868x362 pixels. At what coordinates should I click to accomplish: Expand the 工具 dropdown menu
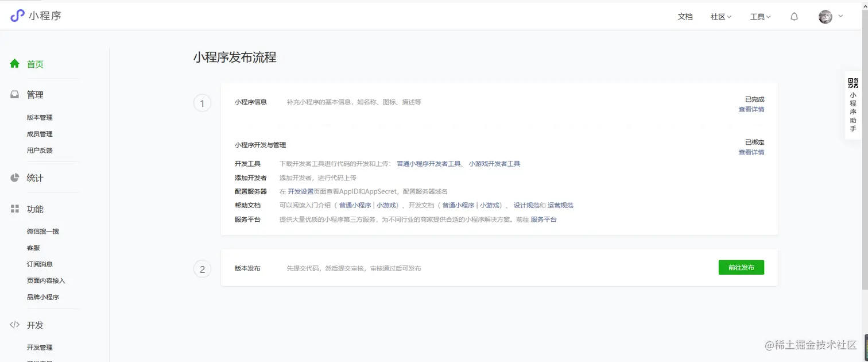pos(760,17)
